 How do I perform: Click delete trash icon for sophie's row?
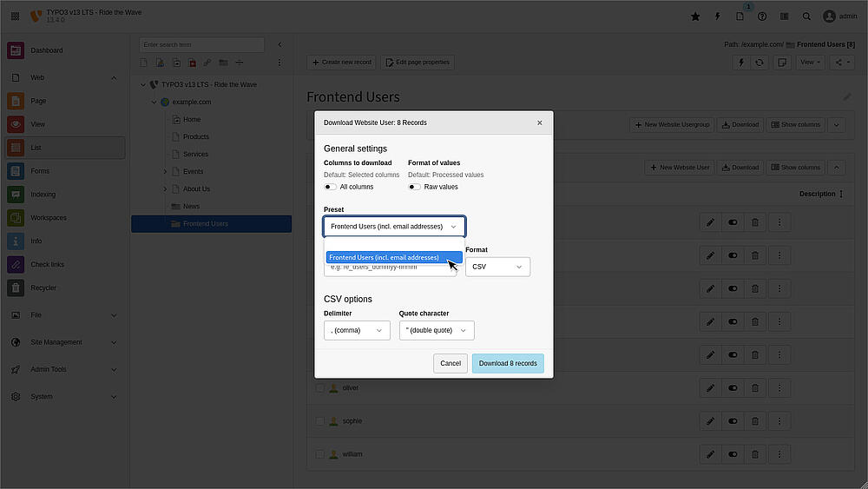coord(755,421)
